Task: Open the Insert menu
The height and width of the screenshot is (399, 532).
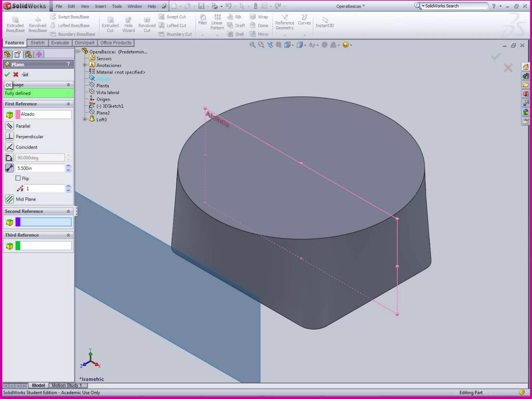Action: pos(100,6)
